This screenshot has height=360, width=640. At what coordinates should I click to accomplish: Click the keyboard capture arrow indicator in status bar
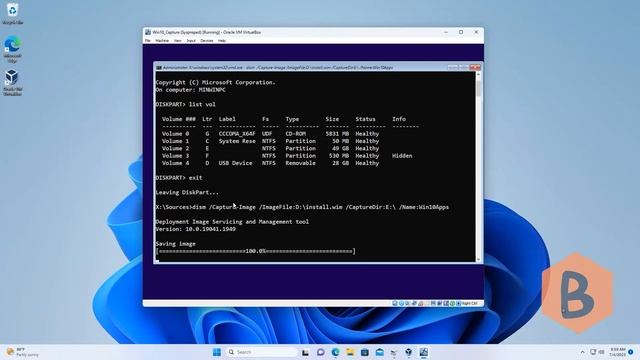pos(458,303)
